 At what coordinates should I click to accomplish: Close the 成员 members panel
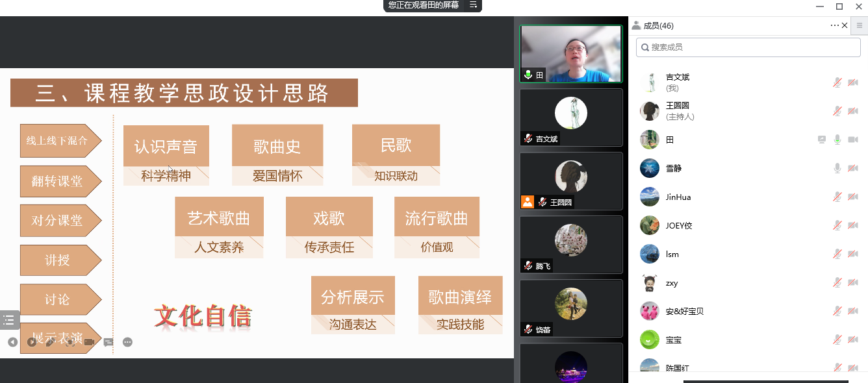pyautogui.click(x=845, y=25)
